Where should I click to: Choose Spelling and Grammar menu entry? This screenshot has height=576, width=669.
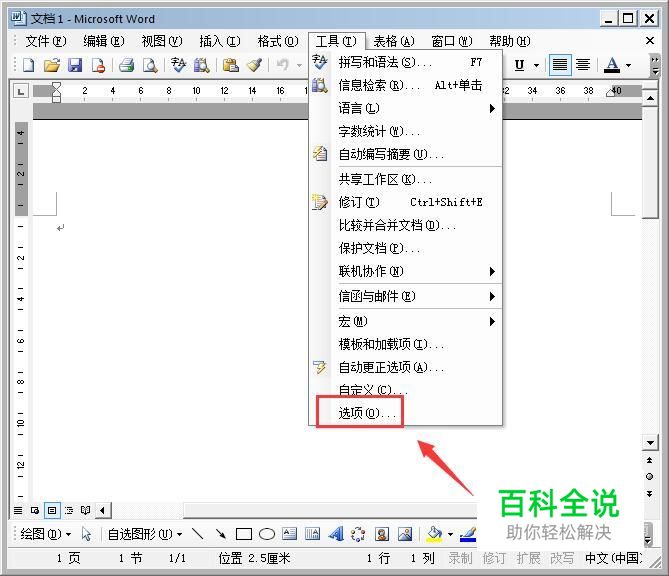point(405,62)
